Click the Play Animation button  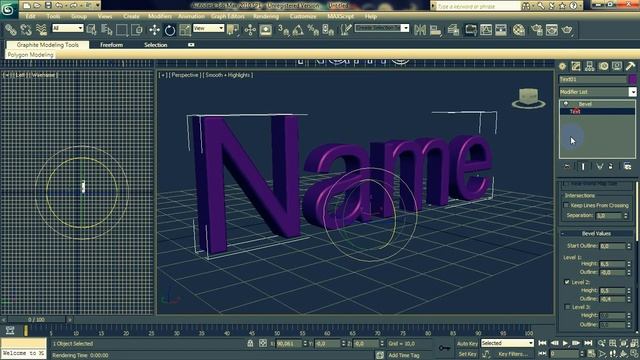tap(565, 343)
